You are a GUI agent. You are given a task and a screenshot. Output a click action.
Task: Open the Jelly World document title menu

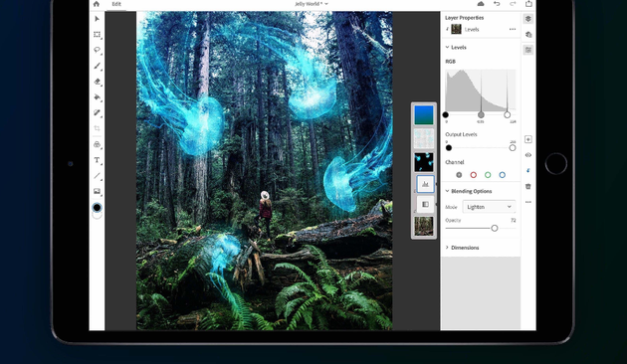coord(312,4)
